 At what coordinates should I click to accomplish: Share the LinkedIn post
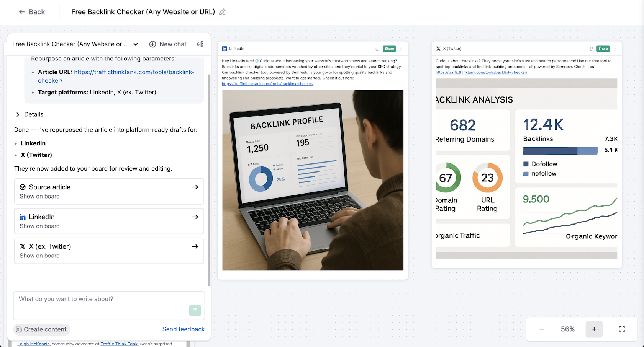click(x=389, y=49)
